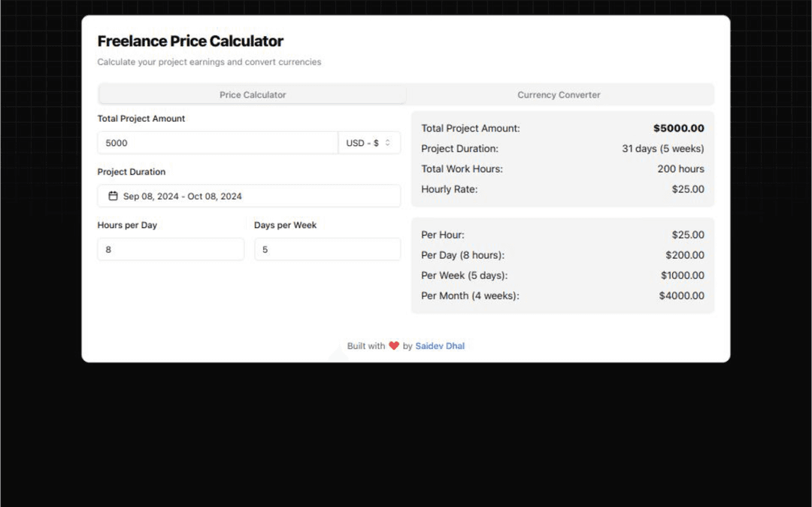The width and height of the screenshot is (812, 507).
Task: Focus the Hours per Day field
Action: [x=171, y=250]
